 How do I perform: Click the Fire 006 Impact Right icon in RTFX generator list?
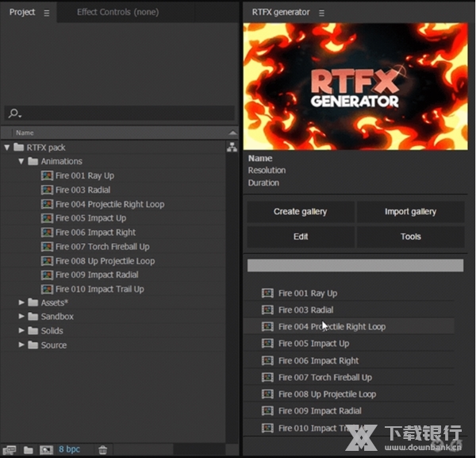[267, 360]
